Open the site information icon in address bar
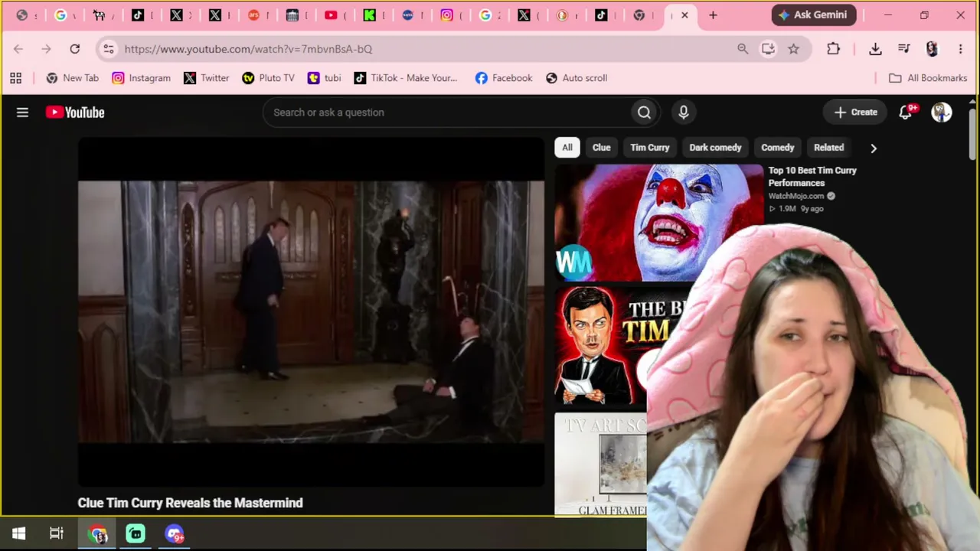980x551 pixels. tap(109, 49)
